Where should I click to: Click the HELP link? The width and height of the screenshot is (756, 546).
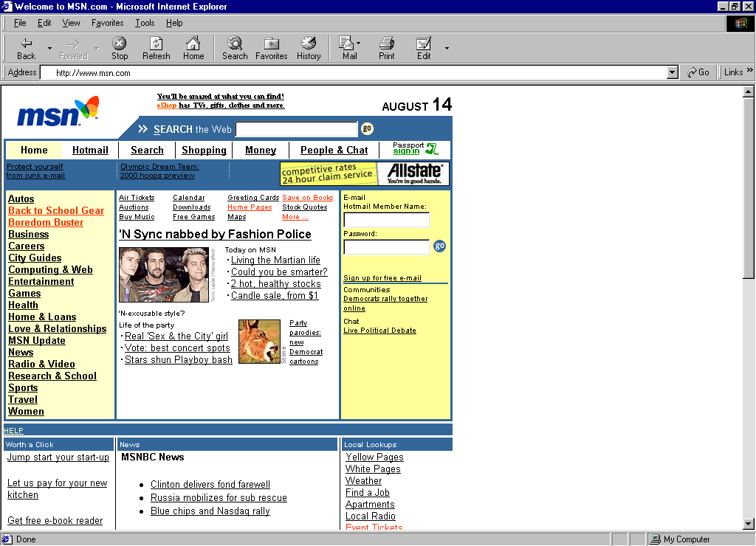[13, 430]
